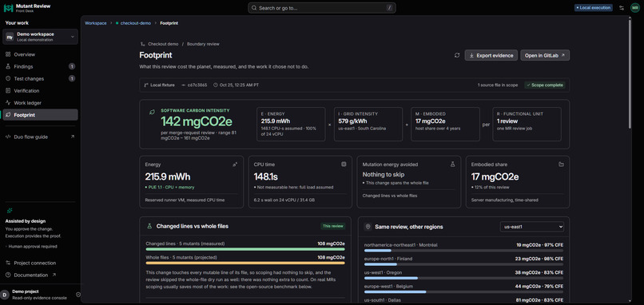Click the clock icon next to Oct 25 timestamp
The height and width of the screenshot is (305, 644).
pyautogui.click(x=216, y=85)
